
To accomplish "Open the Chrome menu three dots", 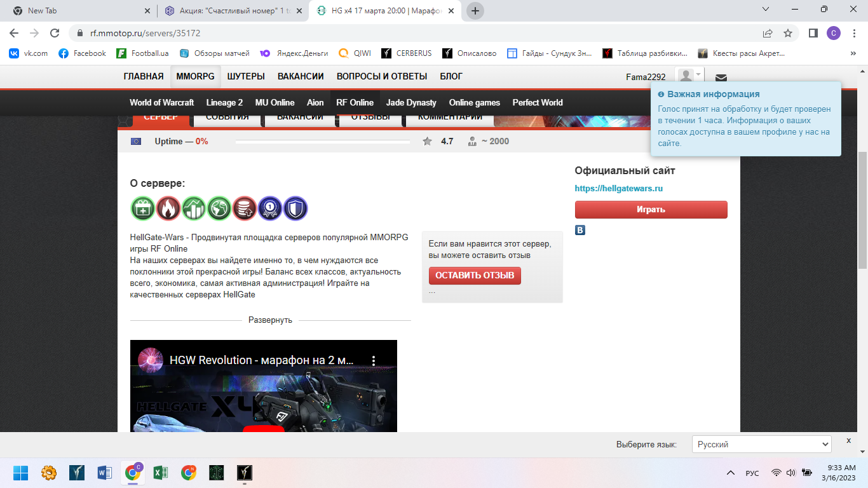I will [x=854, y=33].
